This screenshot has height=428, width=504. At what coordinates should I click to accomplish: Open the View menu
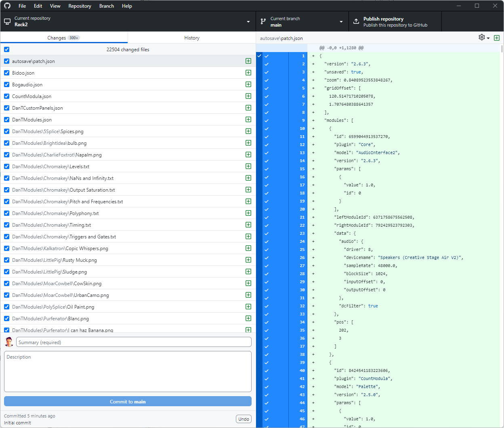click(55, 6)
